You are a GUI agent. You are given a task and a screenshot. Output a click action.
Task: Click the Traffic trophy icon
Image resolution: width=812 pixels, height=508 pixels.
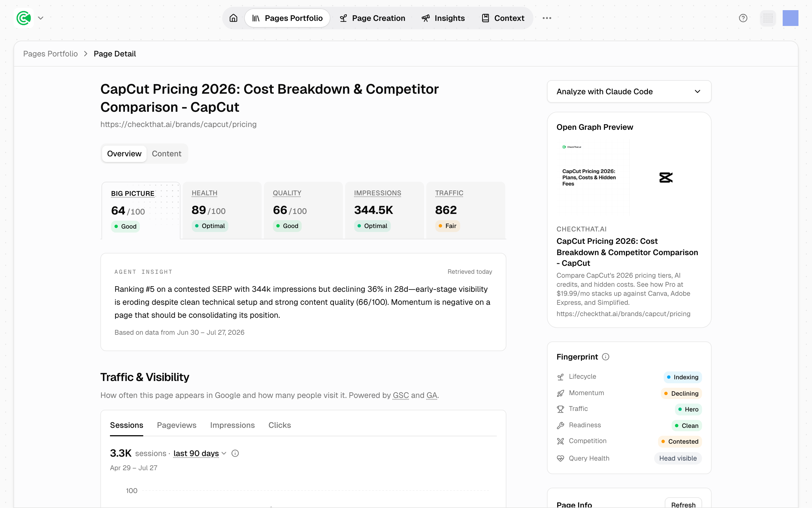(560, 409)
